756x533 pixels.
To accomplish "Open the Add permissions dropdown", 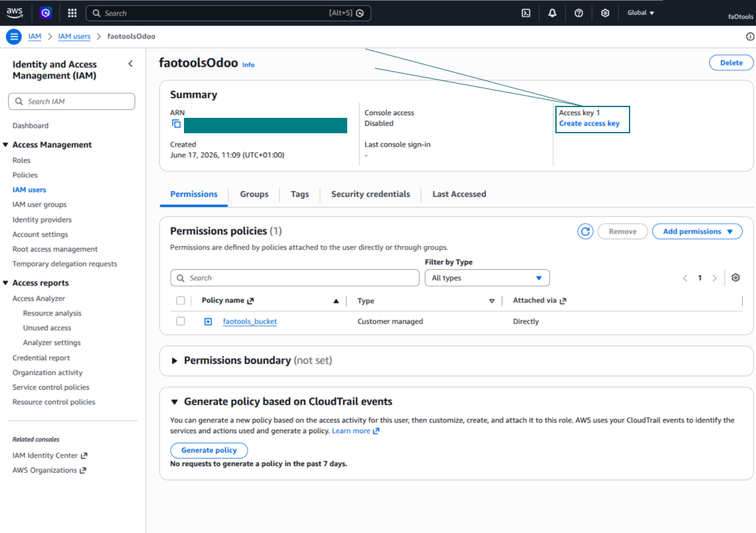I will pos(697,232).
